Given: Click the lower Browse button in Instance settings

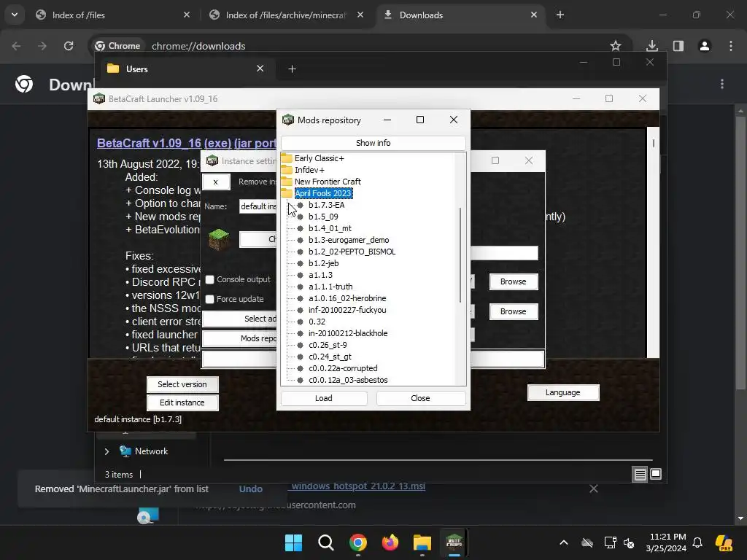Looking at the screenshot, I should 514,311.
